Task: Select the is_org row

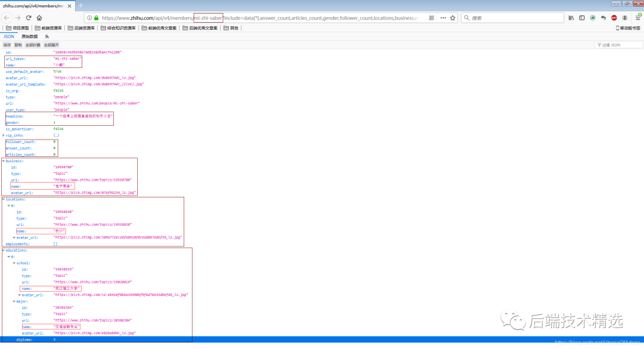Action: (322, 91)
